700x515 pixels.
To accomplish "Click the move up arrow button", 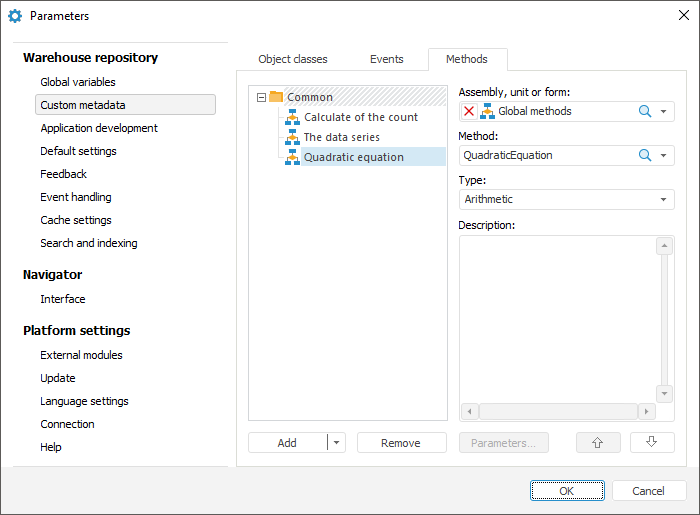I will pos(598,443).
